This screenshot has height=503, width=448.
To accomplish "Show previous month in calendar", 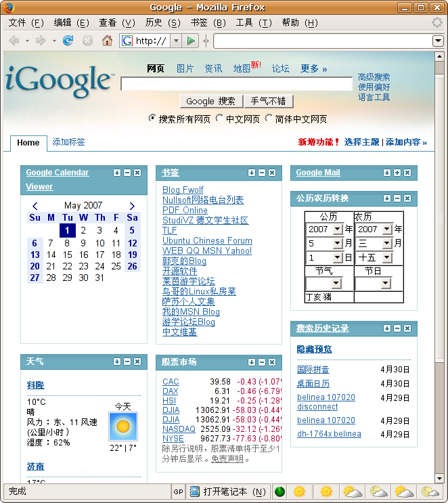I will coord(35,206).
